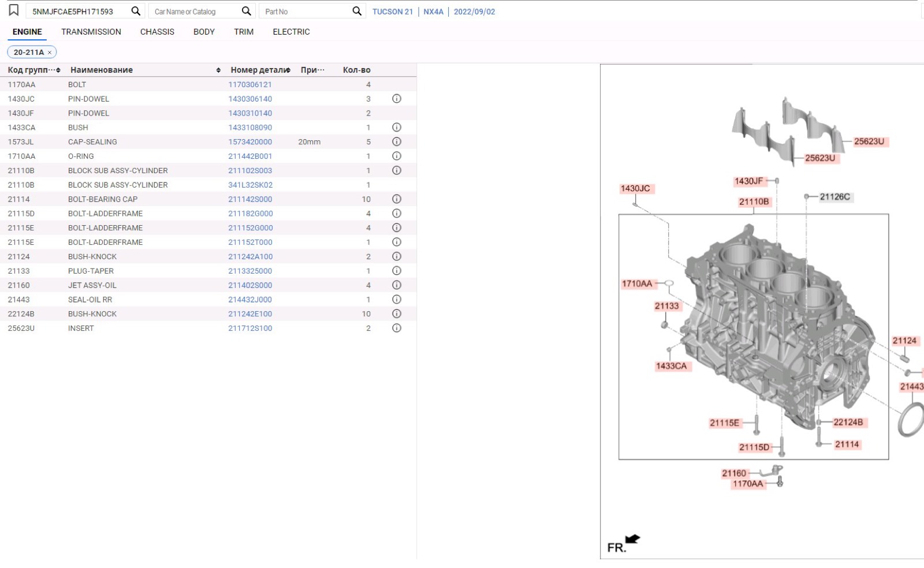
Task: Open the info icon for the INSERT row
Action: [x=397, y=328]
